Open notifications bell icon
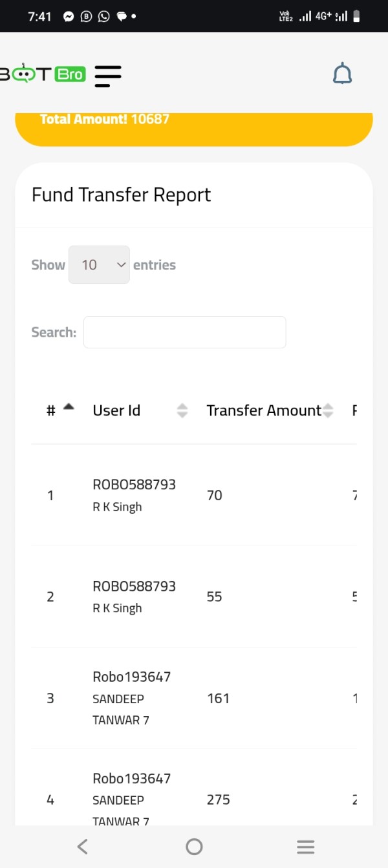The height and width of the screenshot is (868, 388). click(342, 74)
